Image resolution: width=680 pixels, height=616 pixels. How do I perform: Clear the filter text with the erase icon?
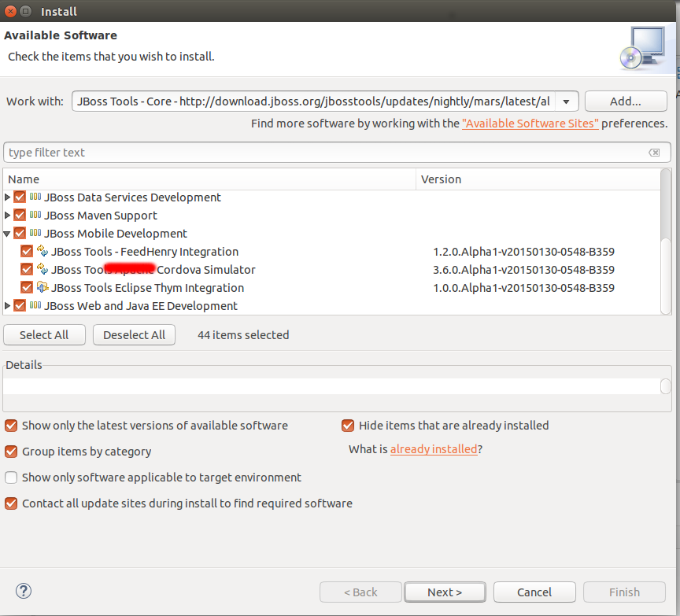[x=654, y=153]
